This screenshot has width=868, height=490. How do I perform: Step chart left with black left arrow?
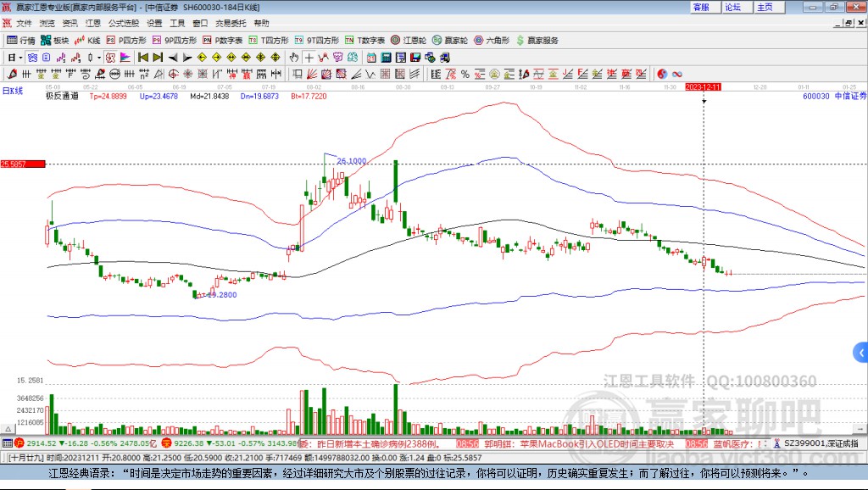coord(173,58)
